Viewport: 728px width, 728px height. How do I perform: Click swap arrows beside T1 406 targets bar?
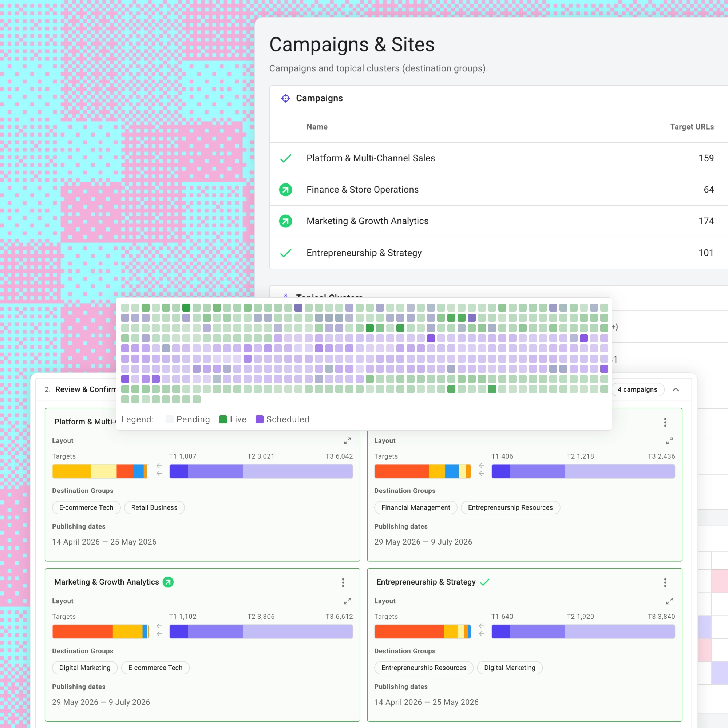pyautogui.click(x=482, y=470)
